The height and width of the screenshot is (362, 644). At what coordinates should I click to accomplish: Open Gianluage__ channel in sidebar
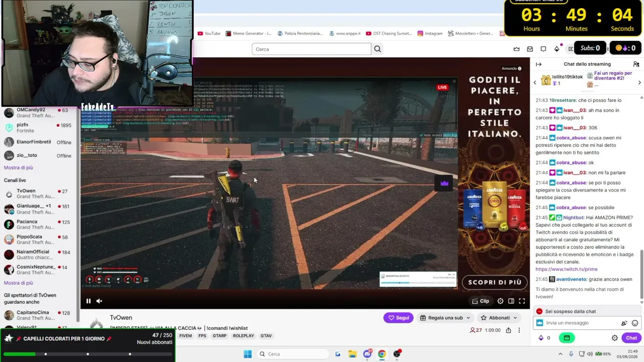click(x=39, y=209)
